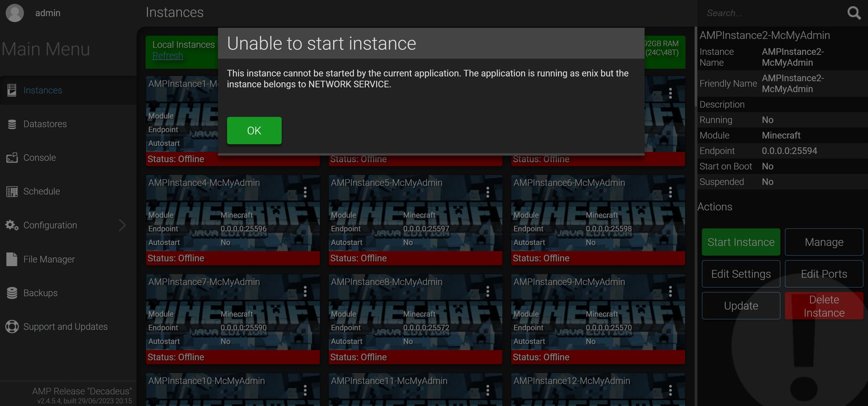Click the Edit Settings button
Screen dimensions: 868x406
point(741,274)
